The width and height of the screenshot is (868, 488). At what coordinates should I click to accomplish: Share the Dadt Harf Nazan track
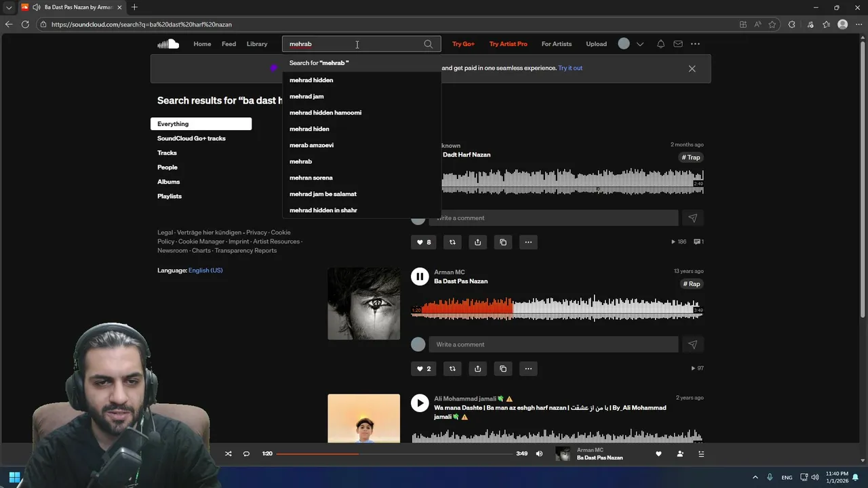pos(477,242)
